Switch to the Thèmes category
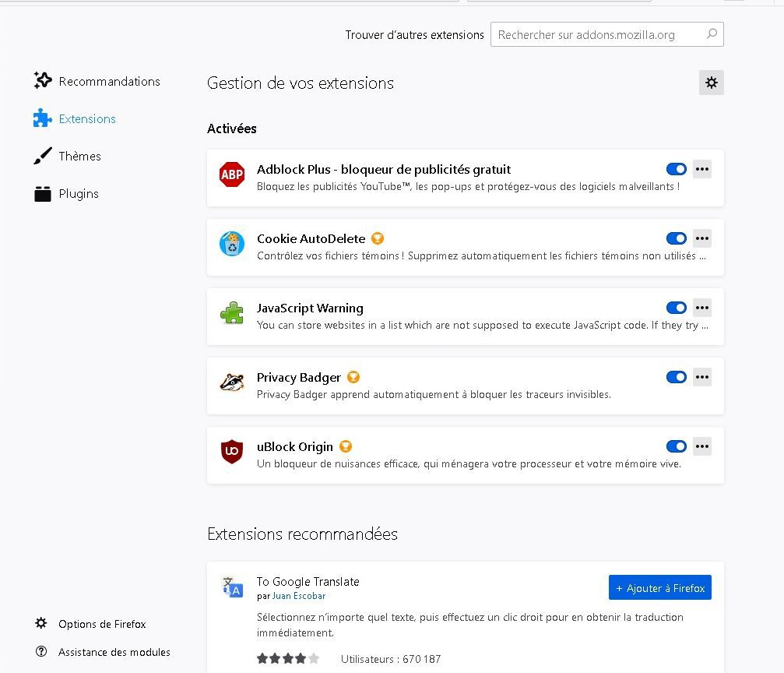This screenshot has width=784, height=673. tap(68, 156)
